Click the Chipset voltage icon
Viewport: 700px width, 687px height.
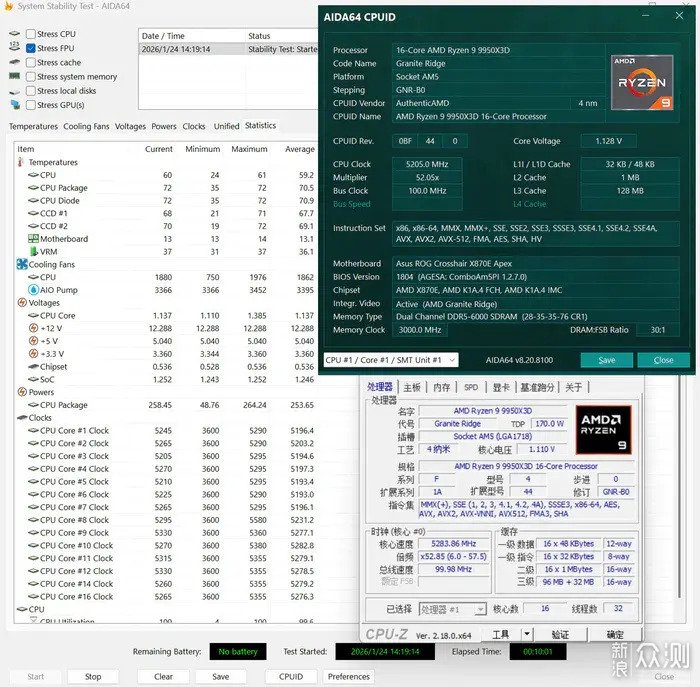33,366
